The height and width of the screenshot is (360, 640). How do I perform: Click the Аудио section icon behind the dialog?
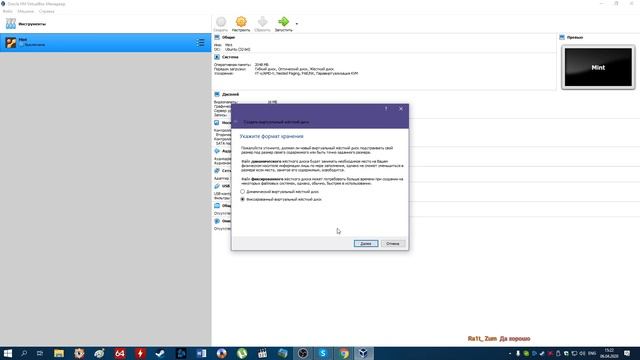point(217,151)
